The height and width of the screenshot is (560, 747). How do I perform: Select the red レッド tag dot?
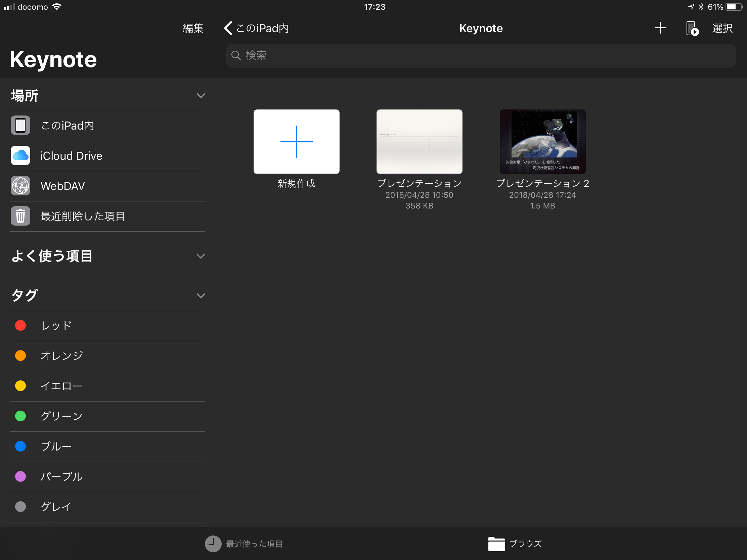[x=20, y=325]
